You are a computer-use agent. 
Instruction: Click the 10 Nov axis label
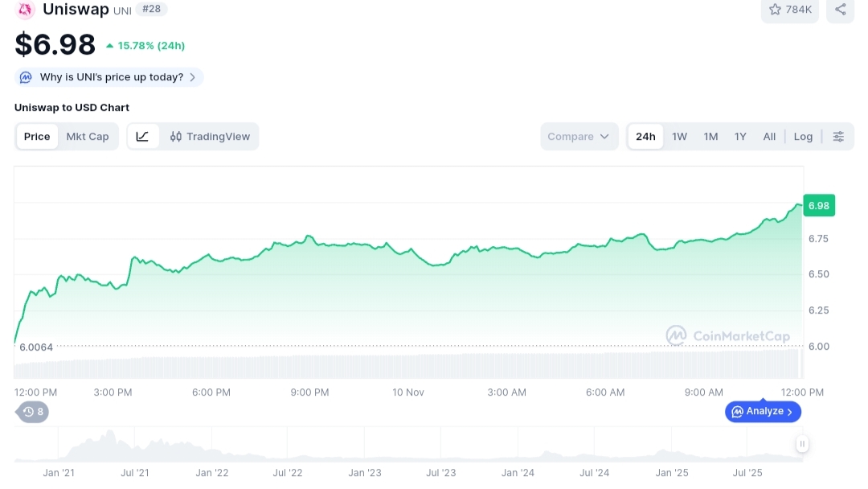pos(408,392)
